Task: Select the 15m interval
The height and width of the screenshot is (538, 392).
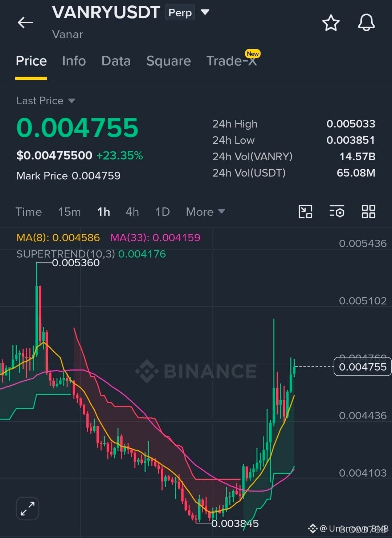Action: (x=69, y=212)
